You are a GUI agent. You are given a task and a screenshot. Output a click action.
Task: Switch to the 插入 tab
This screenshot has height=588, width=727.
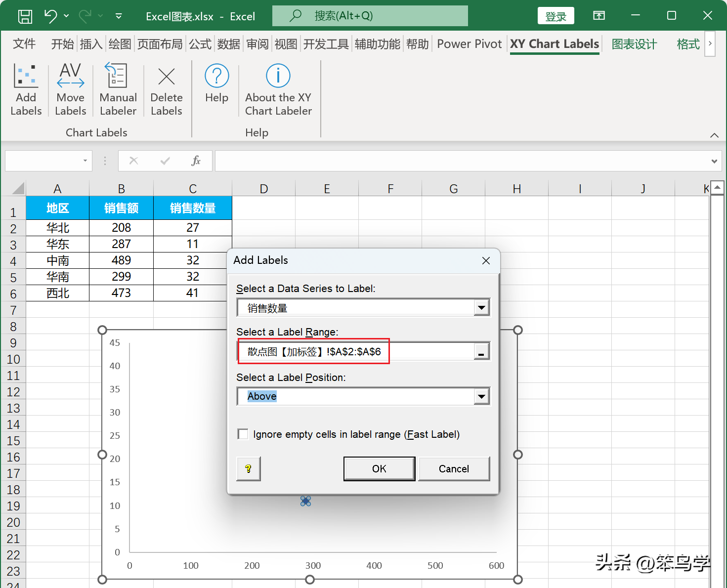(91, 44)
